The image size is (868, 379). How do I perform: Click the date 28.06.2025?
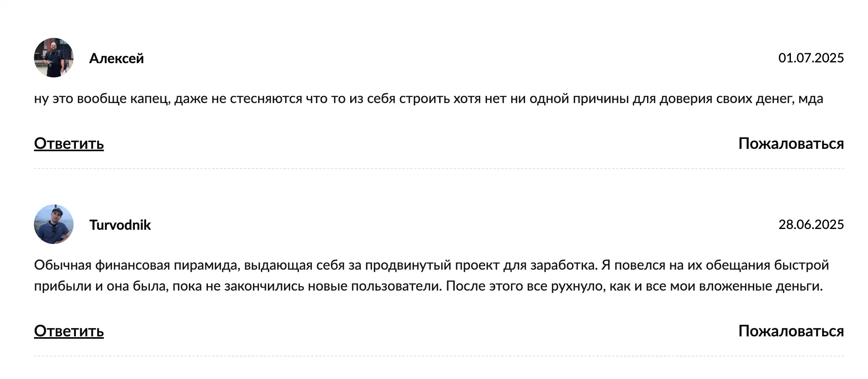pyautogui.click(x=811, y=225)
